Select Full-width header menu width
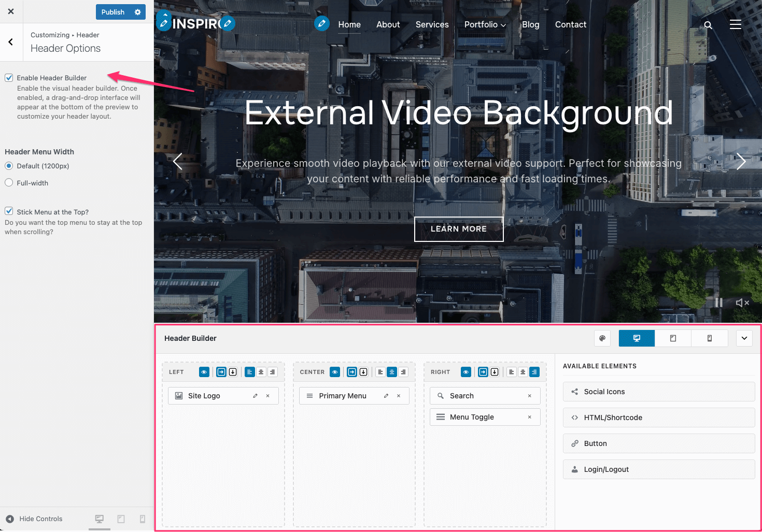762x532 pixels. click(9, 183)
